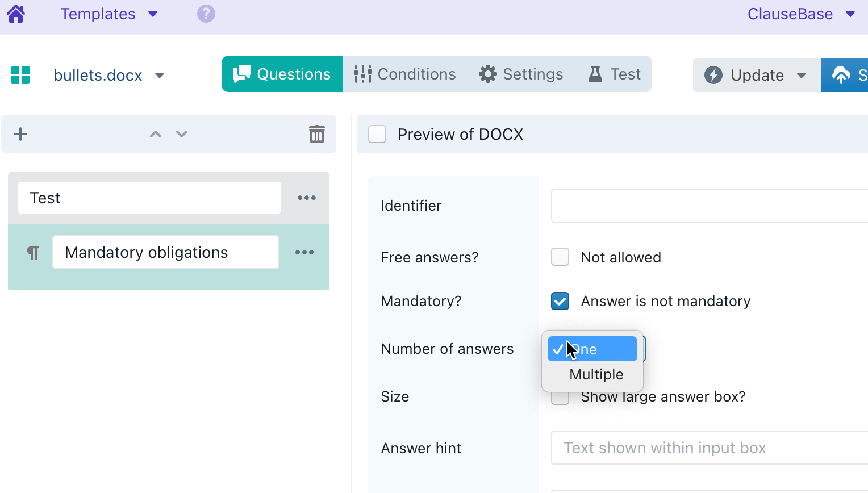Screen dimensions: 868x493
Task: Open options for Mandatory obligations question
Action: tap(304, 252)
